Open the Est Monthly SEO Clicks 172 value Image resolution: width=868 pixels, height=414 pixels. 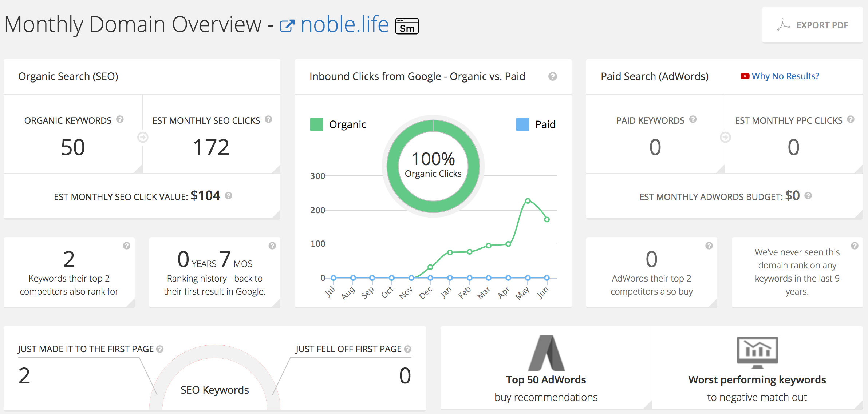pyautogui.click(x=211, y=147)
